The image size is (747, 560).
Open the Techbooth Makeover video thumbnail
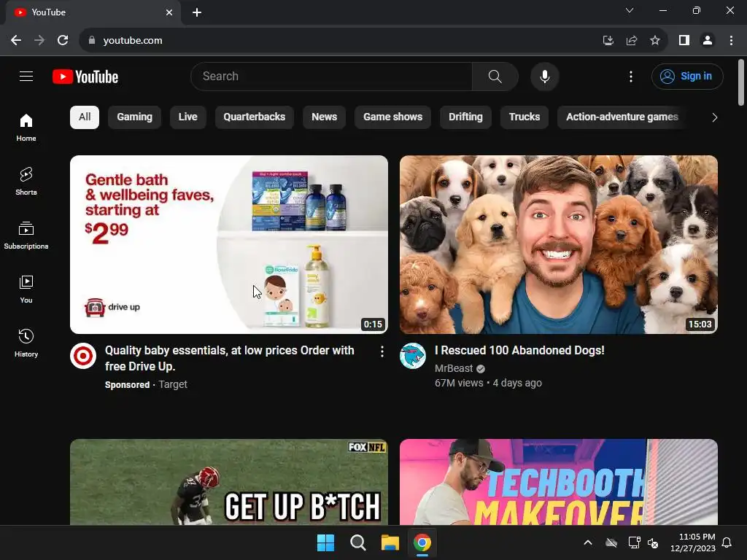coord(558,482)
